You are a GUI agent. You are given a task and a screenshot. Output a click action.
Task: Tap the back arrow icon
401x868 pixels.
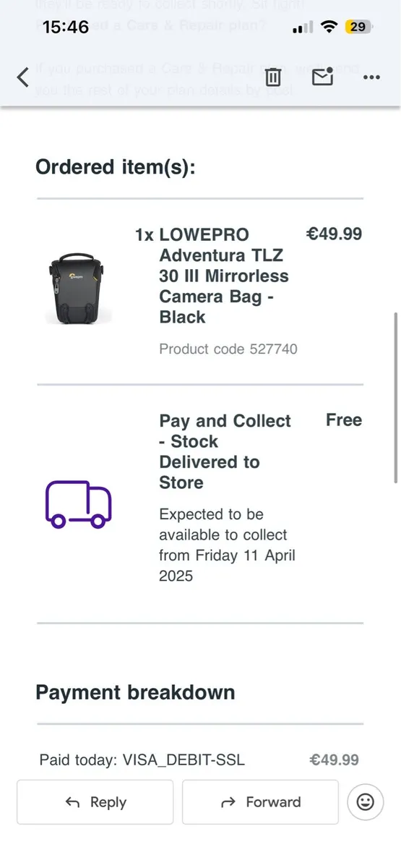[x=23, y=77]
